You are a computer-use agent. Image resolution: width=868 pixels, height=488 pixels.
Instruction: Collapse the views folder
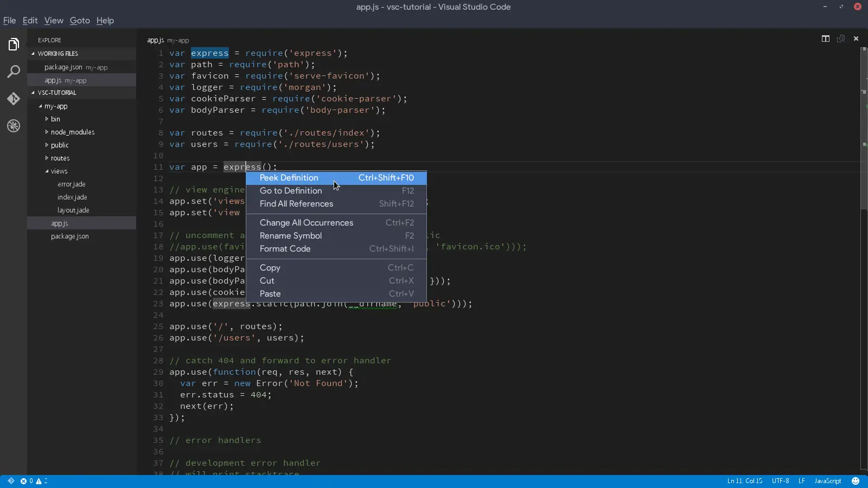[47, 171]
